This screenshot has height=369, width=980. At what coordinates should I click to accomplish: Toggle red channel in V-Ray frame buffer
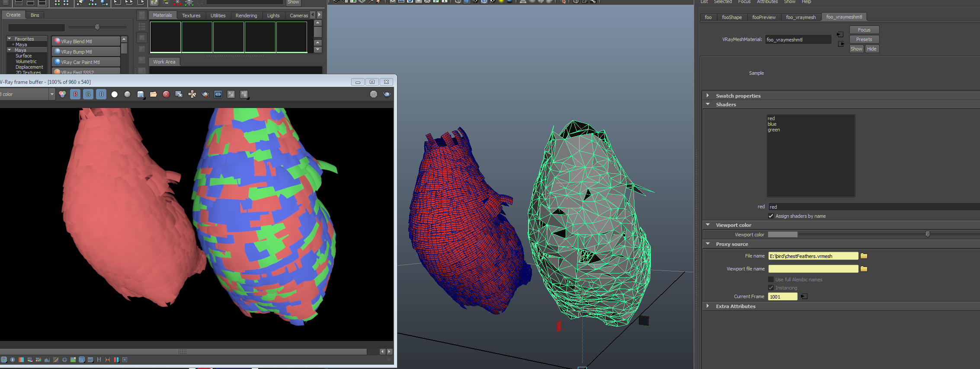[75, 94]
